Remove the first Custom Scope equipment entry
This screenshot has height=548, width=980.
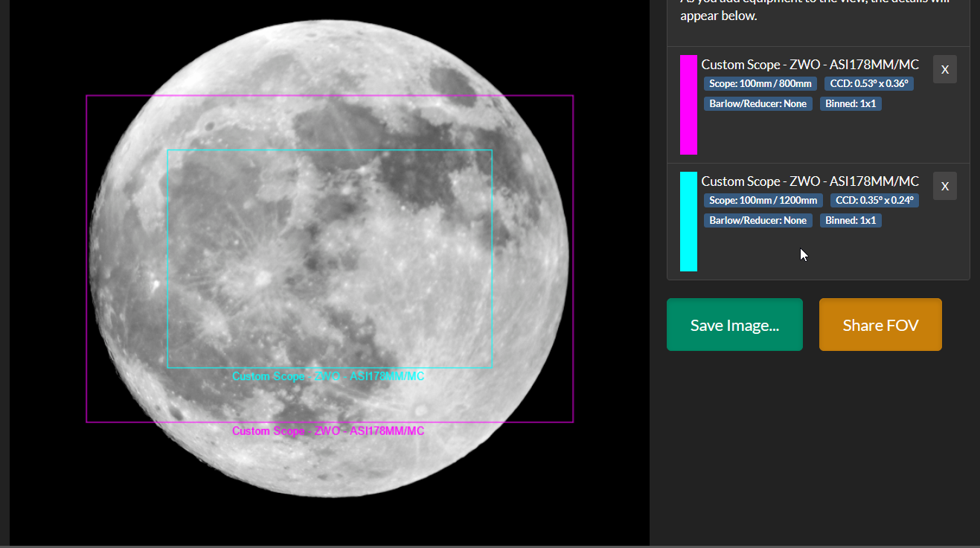coord(944,68)
